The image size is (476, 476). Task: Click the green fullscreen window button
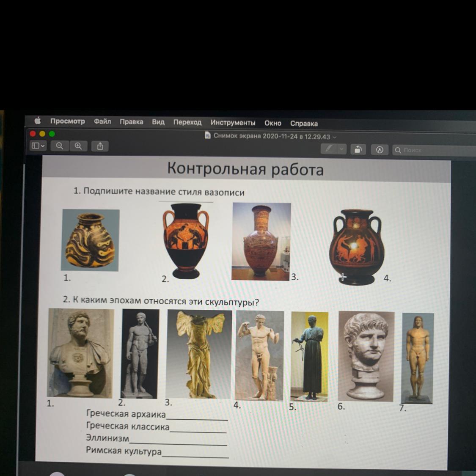tap(52, 134)
